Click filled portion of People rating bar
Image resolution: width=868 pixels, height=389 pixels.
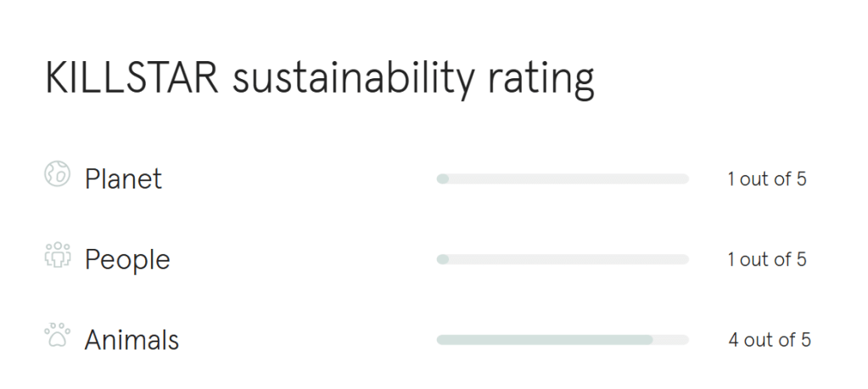[442, 259]
